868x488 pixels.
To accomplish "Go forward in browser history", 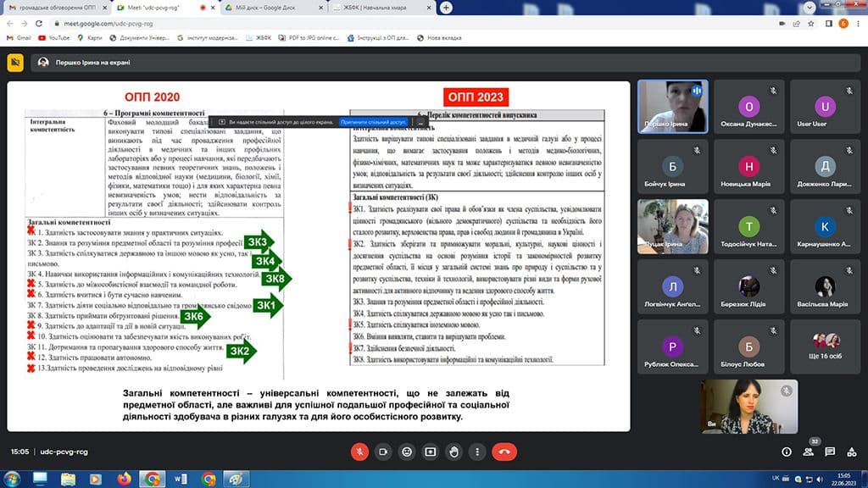I will click(24, 24).
